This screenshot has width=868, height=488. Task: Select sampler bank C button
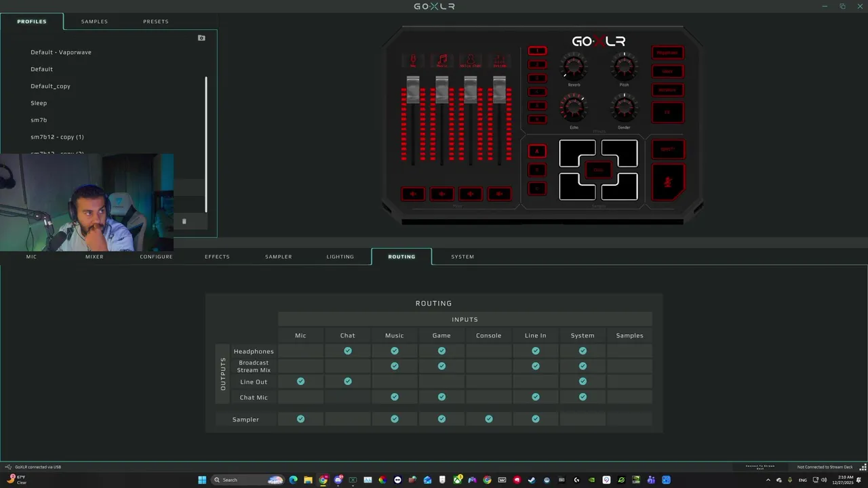pyautogui.click(x=537, y=188)
